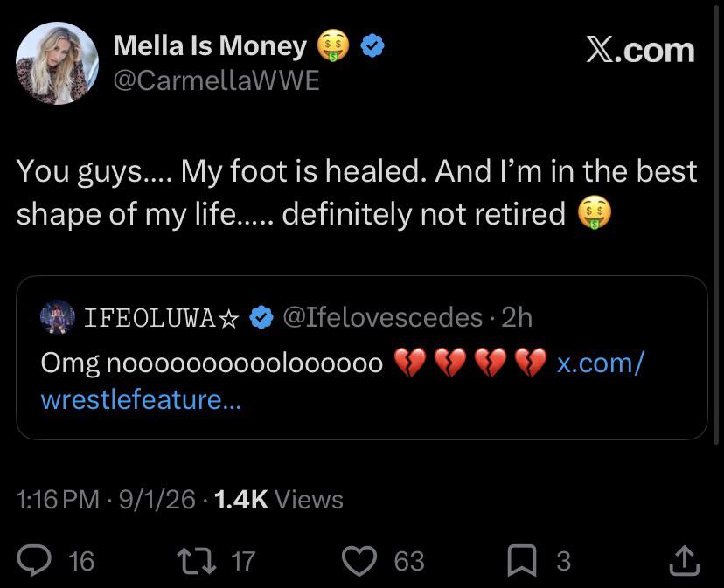
Task: View the 1.4K Views analytics
Action: (x=279, y=500)
